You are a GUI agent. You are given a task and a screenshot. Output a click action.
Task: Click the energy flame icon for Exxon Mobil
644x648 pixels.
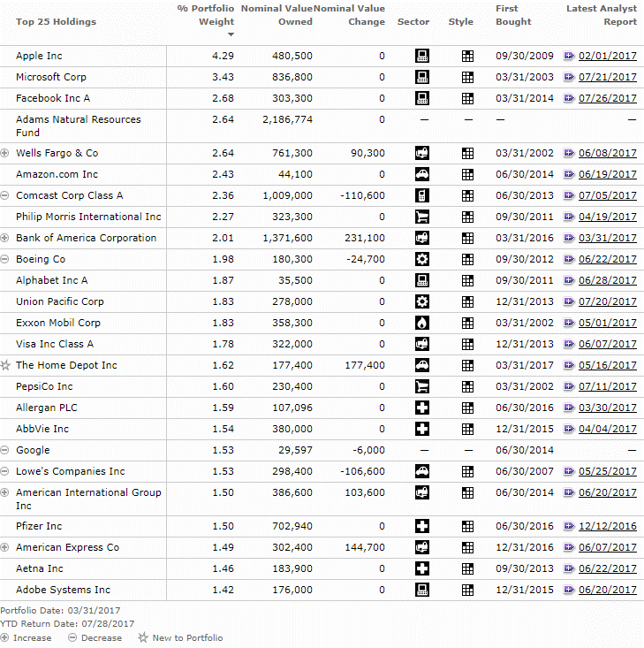(421, 323)
